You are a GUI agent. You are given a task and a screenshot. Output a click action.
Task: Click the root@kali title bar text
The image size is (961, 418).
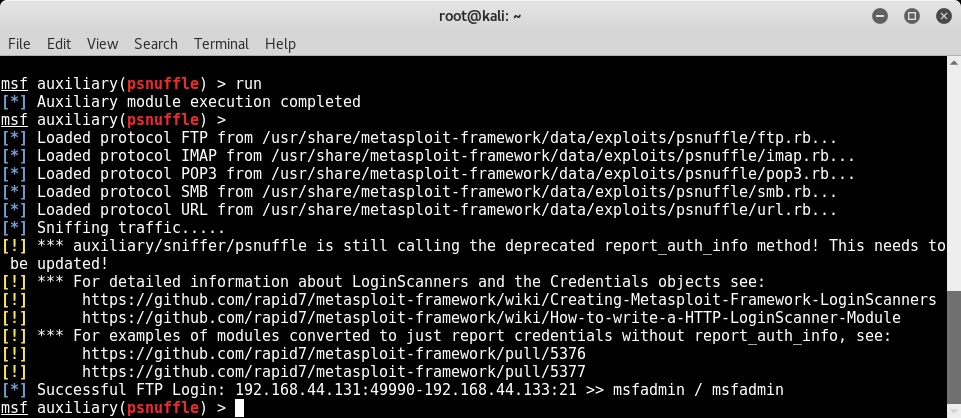tap(480, 17)
